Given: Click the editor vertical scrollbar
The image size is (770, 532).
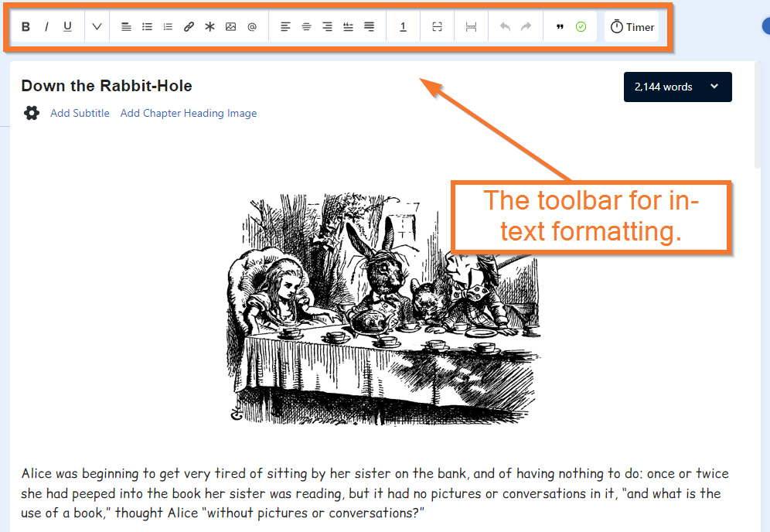Looking at the screenshot, I should coord(758,114).
